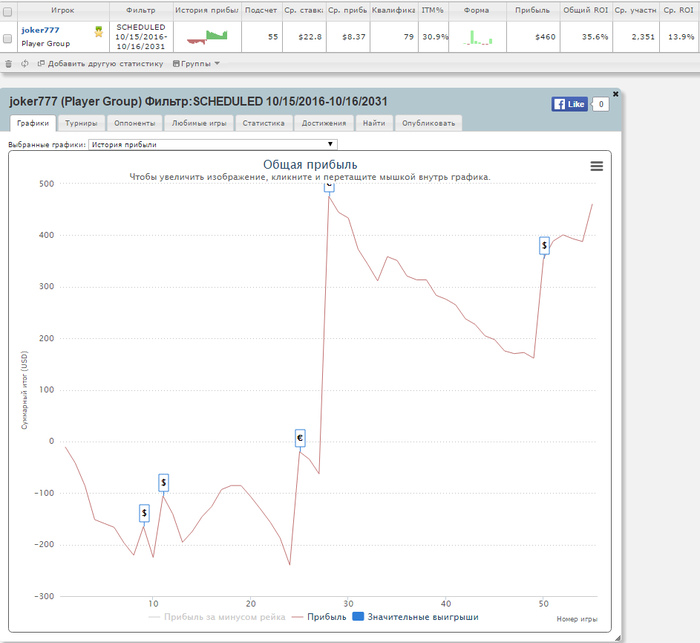Click the $8.37 average profit cell
Screen dimensions: 700x643
pos(348,37)
